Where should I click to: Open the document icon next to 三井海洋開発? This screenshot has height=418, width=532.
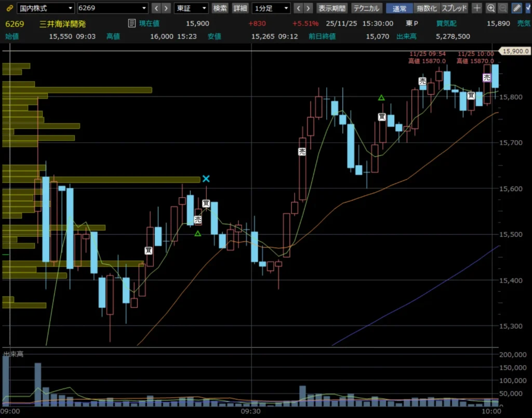(132, 23)
